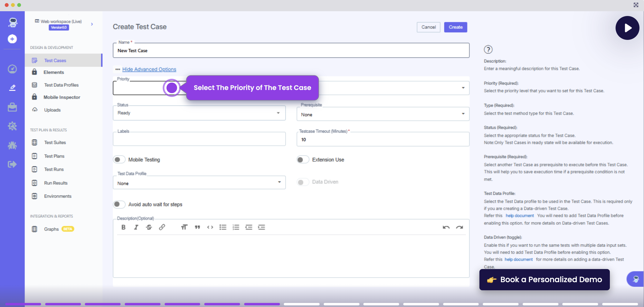Go to Run Results in the sidebar
644x307 pixels.
[x=55, y=183]
